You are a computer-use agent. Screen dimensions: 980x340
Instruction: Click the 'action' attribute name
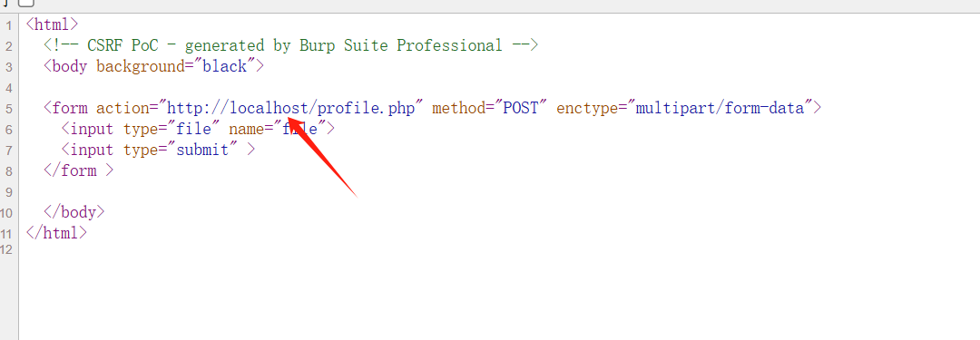click(122, 108)
